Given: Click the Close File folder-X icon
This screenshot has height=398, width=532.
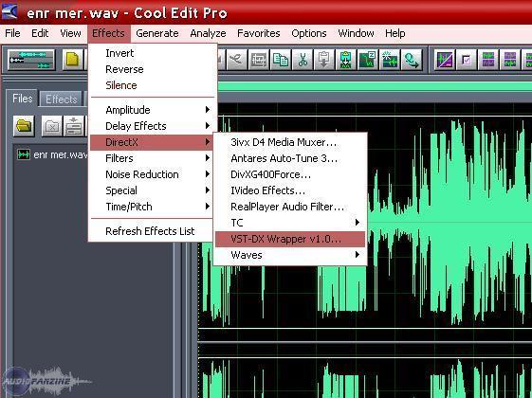Looking at the screenshot, I should click(x=52, y=126).
